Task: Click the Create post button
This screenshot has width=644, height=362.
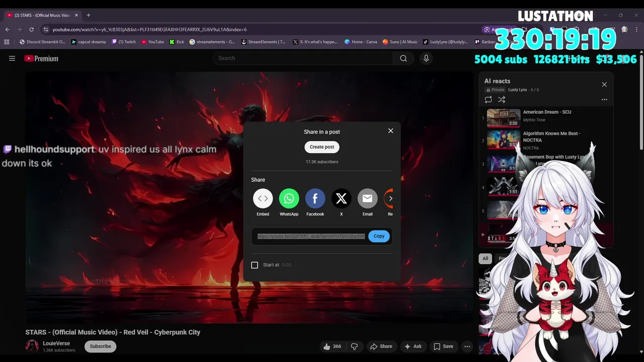Action: 322,147
